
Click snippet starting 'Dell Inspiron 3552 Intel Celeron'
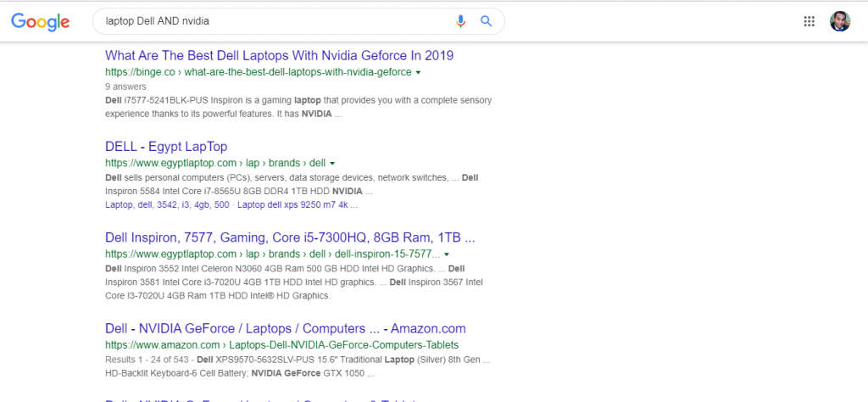coord(293,282)
